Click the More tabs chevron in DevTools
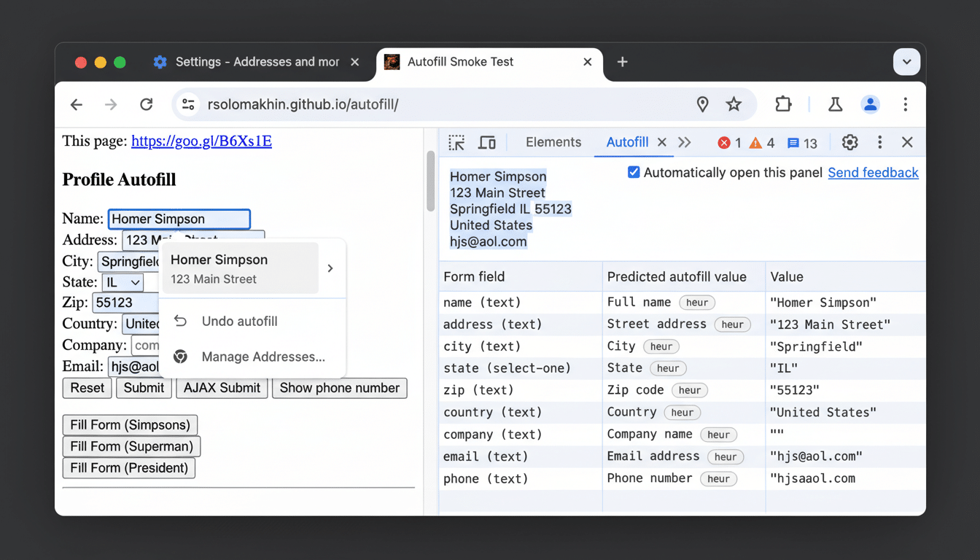This screenshot has width=980, height=560. [684, 142]
